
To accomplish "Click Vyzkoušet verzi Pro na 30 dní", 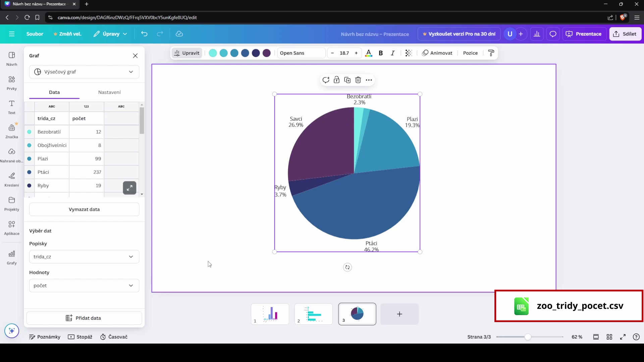I will [459, 34].
